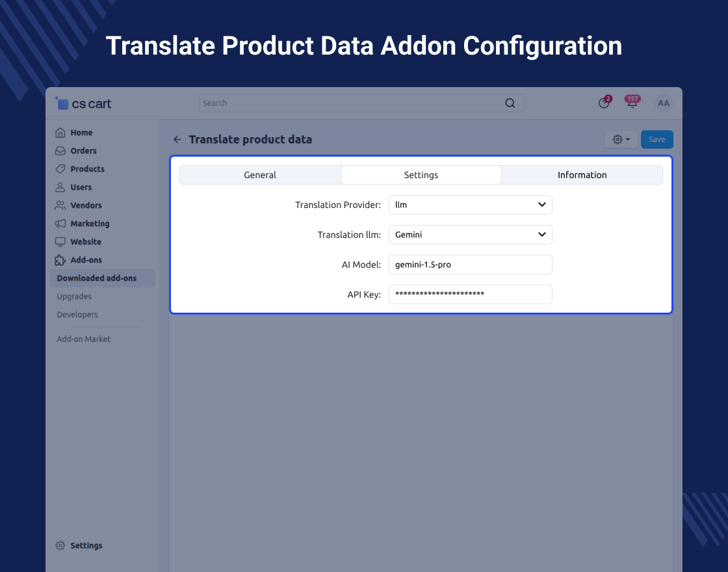728x572 pixels.
Task: Open the AA user avatar menu
Action: click(x=663, y=103)
